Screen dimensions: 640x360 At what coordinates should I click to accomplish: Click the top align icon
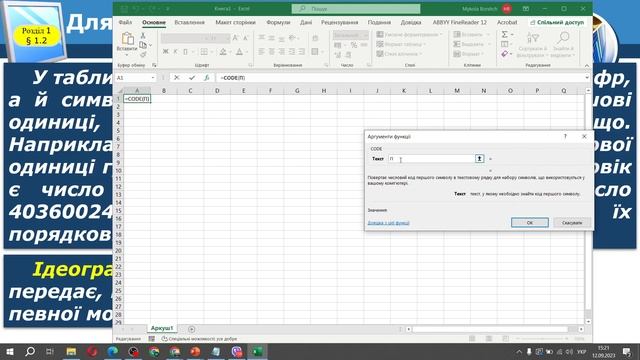[x=262, y=38]
